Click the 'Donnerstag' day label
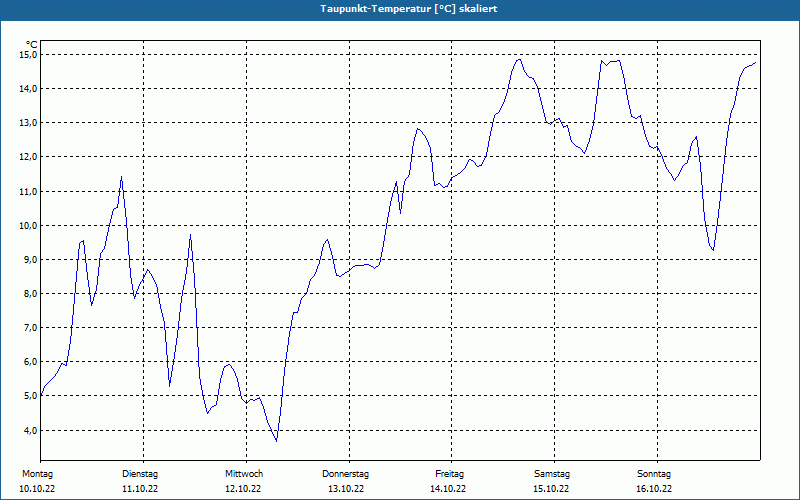 [x=345, y=474]
